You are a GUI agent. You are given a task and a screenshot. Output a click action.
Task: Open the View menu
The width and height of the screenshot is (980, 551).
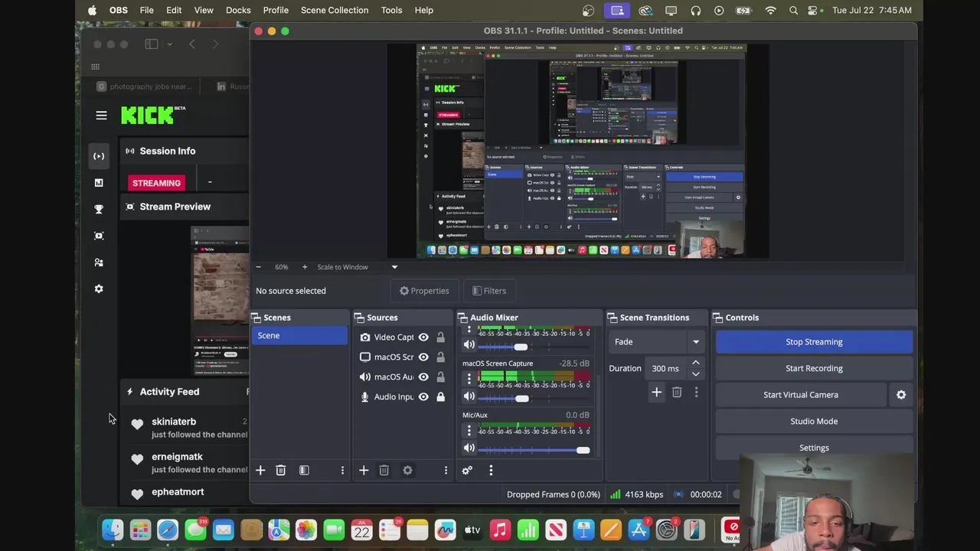pos(204,10)
